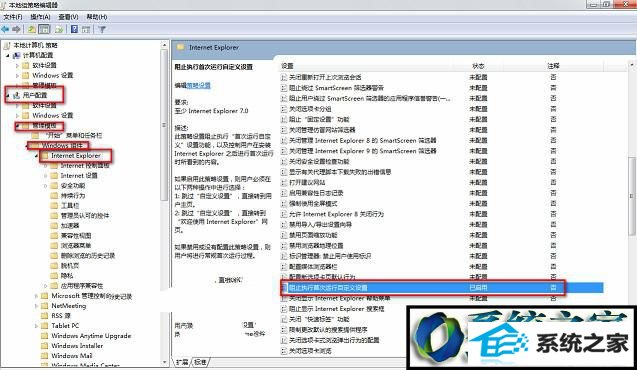
Task: Select the 本地计算机 策略 root node
Action: click(x=35, y=45)
